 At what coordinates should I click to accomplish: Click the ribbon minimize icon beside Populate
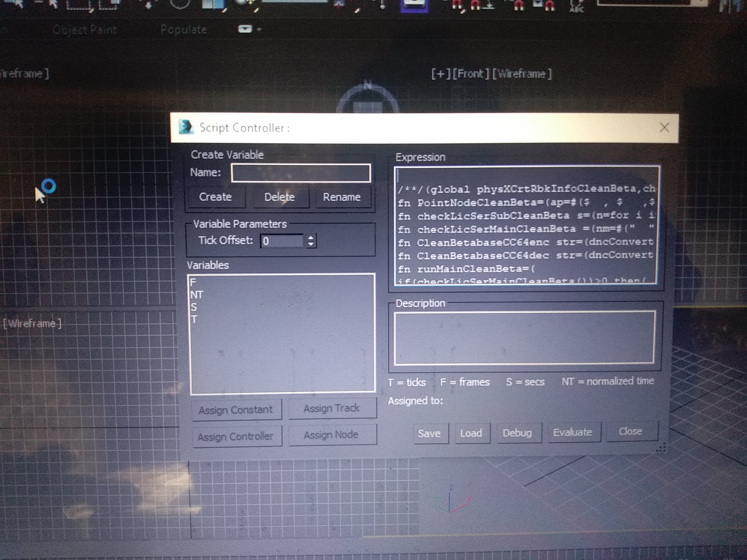tap(245, 29)
